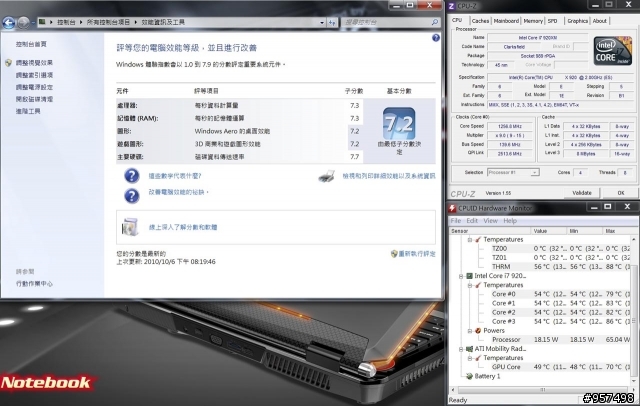Click the question mark icon beside 改善電腦效能的祕訣
Screen dimensions: 640x406
coord(132,196)
